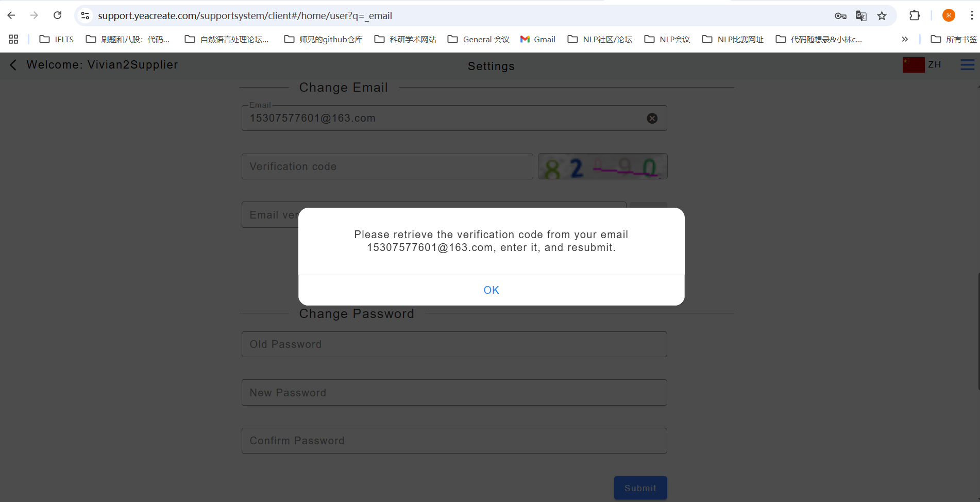Bookmark this page with the star icon
The height and width of the screenshot is (502, 980).
882,16
